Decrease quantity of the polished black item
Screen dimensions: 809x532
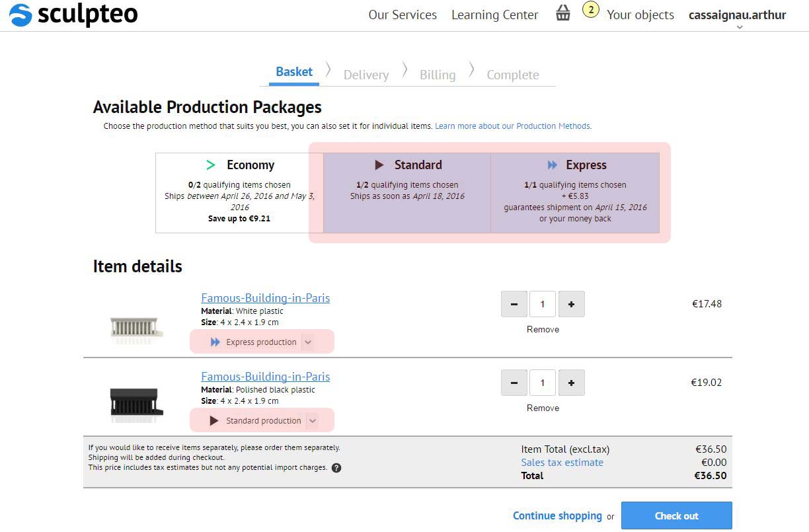pyautogui.click(x=514, y=383)
